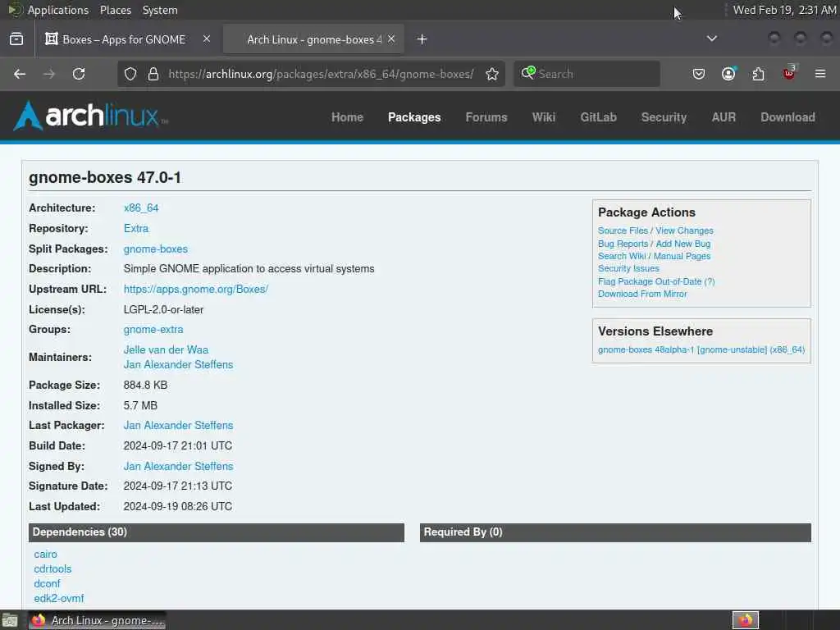Viewport: 840px width, 630px height.
Task: Open maintainer Jelle van der Waa
Action: [166, 349]
